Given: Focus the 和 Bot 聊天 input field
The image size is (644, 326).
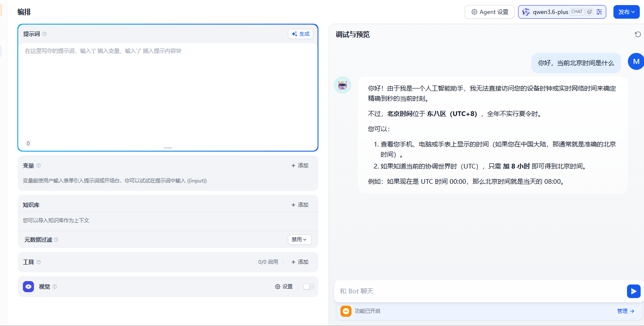Looking at the screenshot, I should [x=479, y=291].
